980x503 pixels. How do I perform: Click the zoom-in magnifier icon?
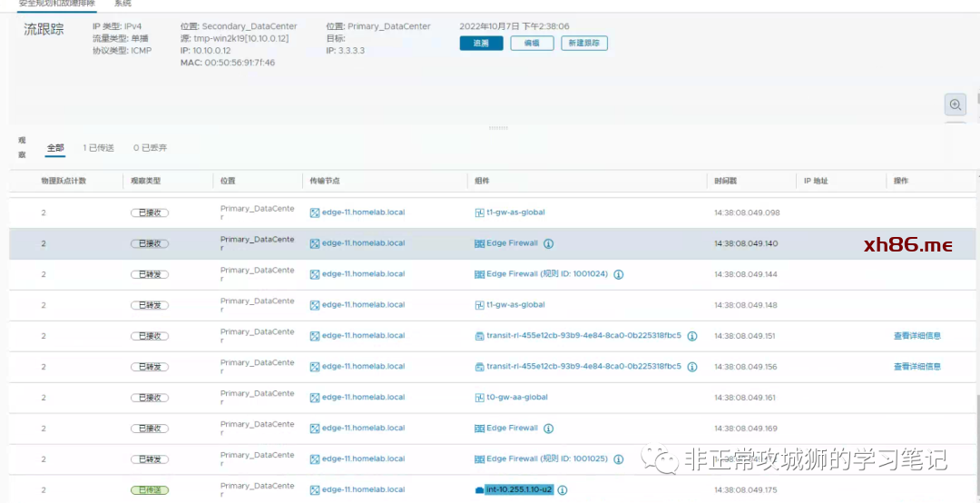pyautogui.click(x=955, y=104)
